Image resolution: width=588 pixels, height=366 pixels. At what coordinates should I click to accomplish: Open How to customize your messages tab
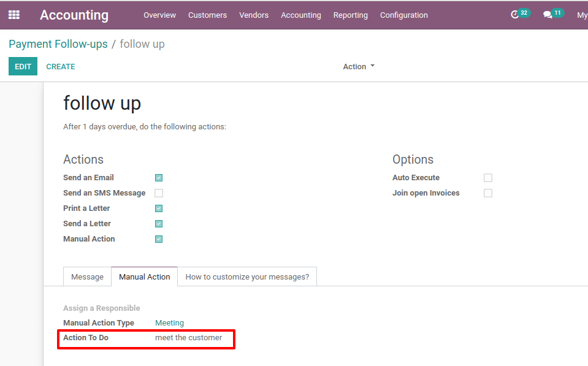[247, 276]
